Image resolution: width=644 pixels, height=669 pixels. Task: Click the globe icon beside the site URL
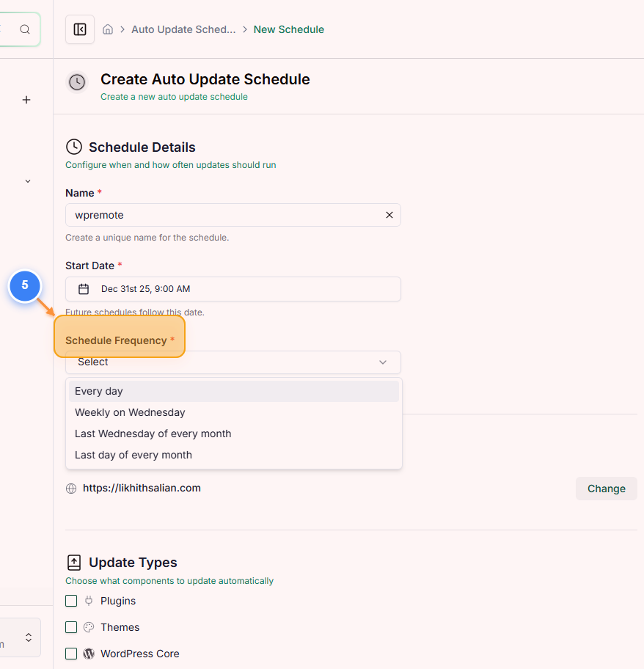click(x=71, y=488)
